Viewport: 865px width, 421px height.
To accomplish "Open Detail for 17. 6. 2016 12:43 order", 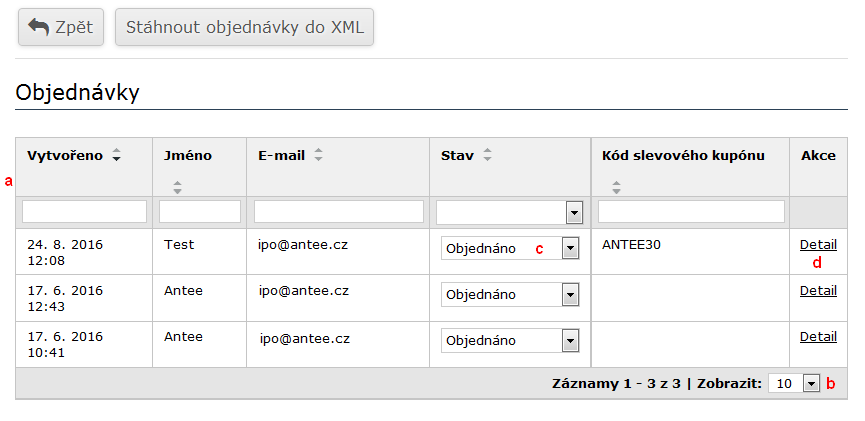I will pyautogui.click(x=818, y=291).
